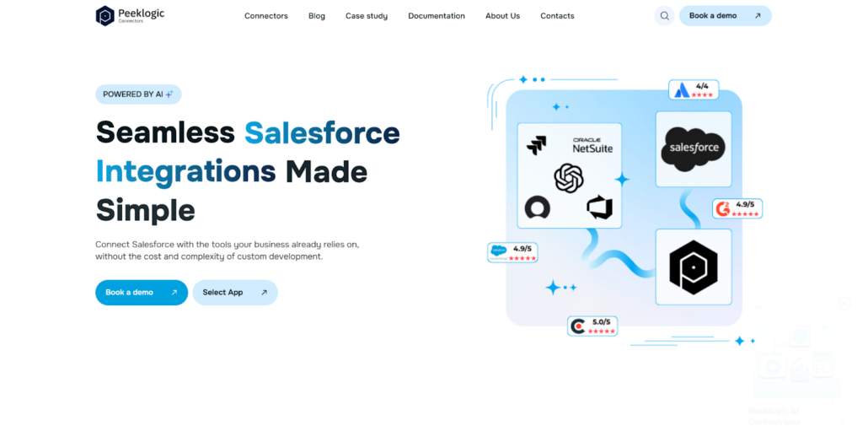Image resolution: width=868 pixels, height=426 pixels.
Task: Click Book a demo in header
Action: pyautogui.click(x=726, y=16)
